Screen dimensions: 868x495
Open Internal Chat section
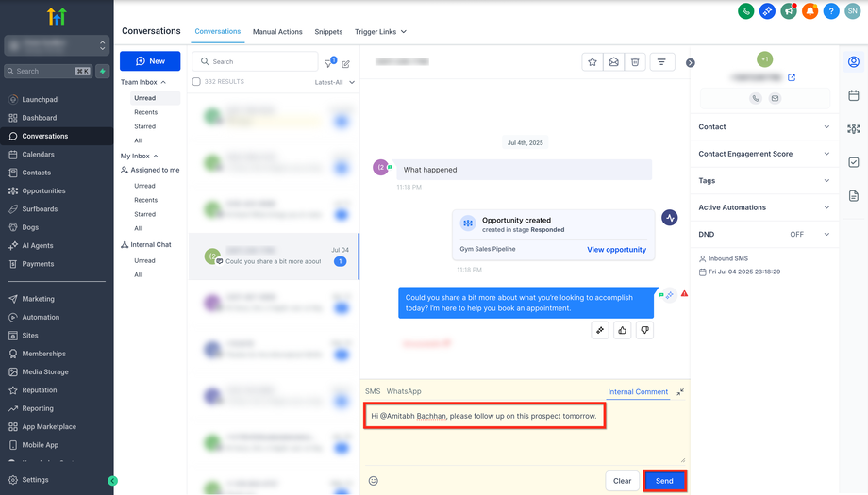click(146, 244)
